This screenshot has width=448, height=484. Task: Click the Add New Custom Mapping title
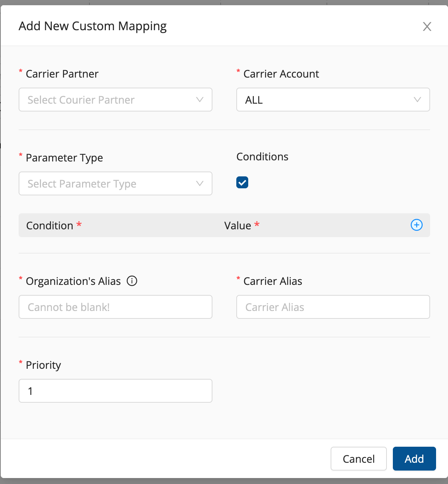pos(93,26)
